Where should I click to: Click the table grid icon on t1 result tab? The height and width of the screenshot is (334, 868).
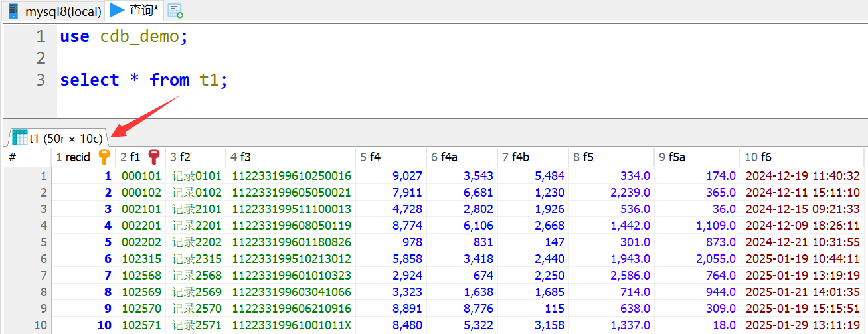click(x=20, y=138)
